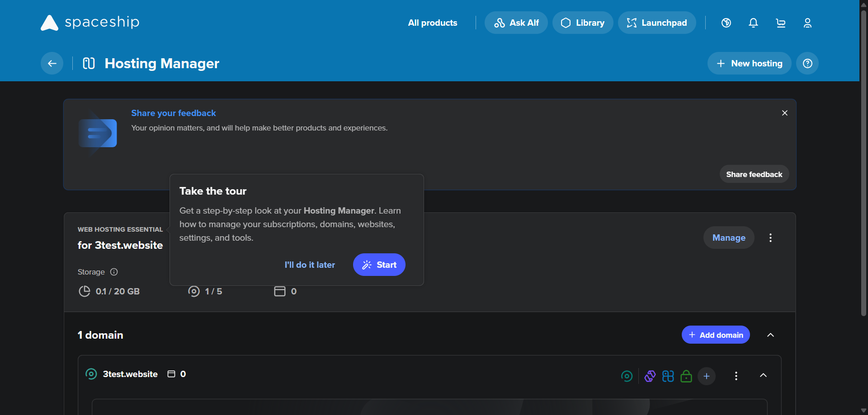Open notifications bell
Viewport: 868px width, 415px height.
coord(753,23)
